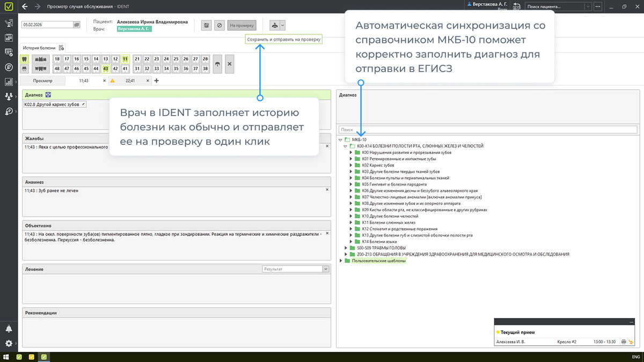Open the ruble finance sidebar icon
644x362 pixels.
9,68
